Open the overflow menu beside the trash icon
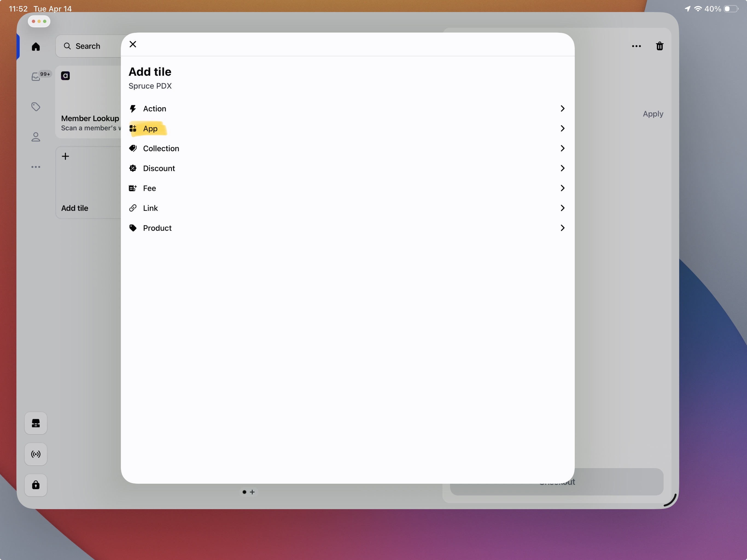The height and width of the screenshot is (560, 747). tap(636, 46)
